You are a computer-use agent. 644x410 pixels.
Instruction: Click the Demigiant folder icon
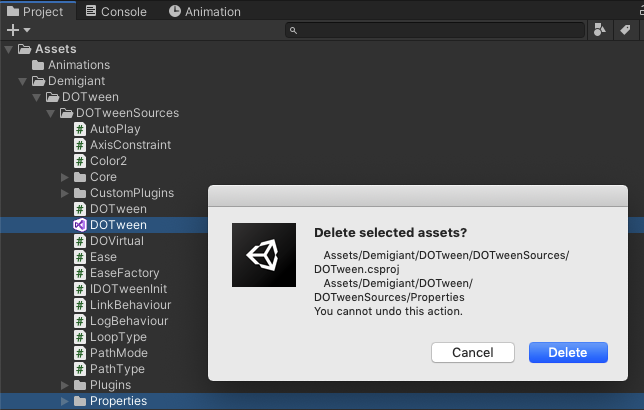pos(38,81)
